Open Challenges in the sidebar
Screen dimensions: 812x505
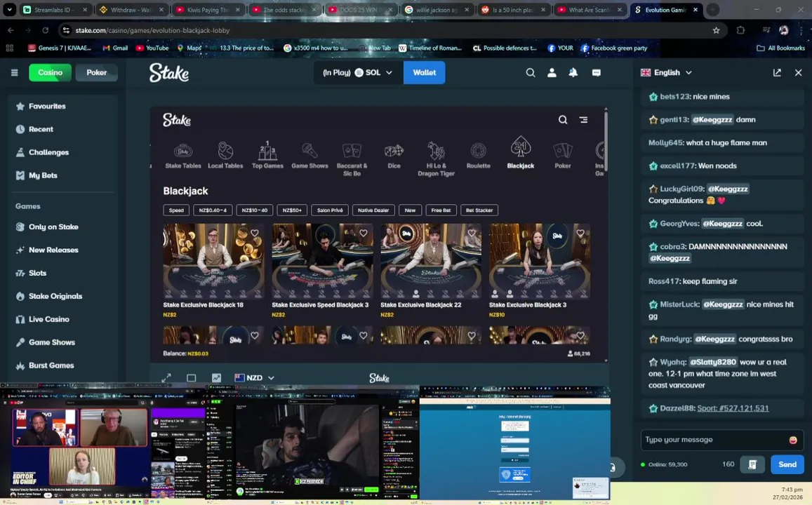click(62, 152)
